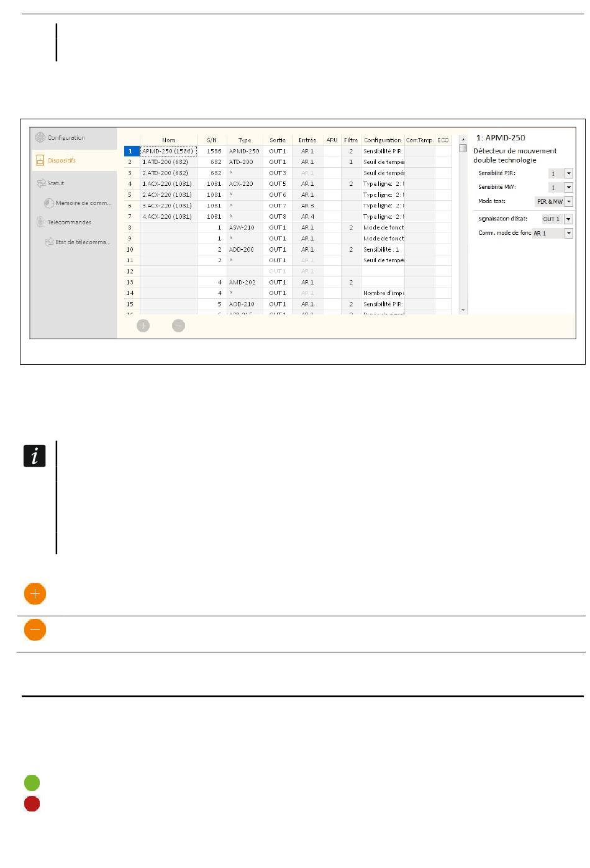The width and height of the screenshot is (590, 868).
Task: Expand the Mode test dropdown
Action: point(569,201)
